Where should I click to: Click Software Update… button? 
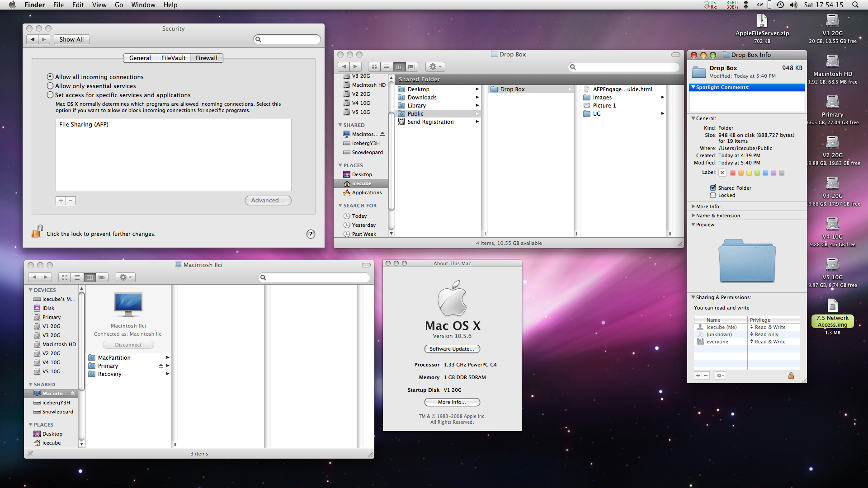(452, 349)
